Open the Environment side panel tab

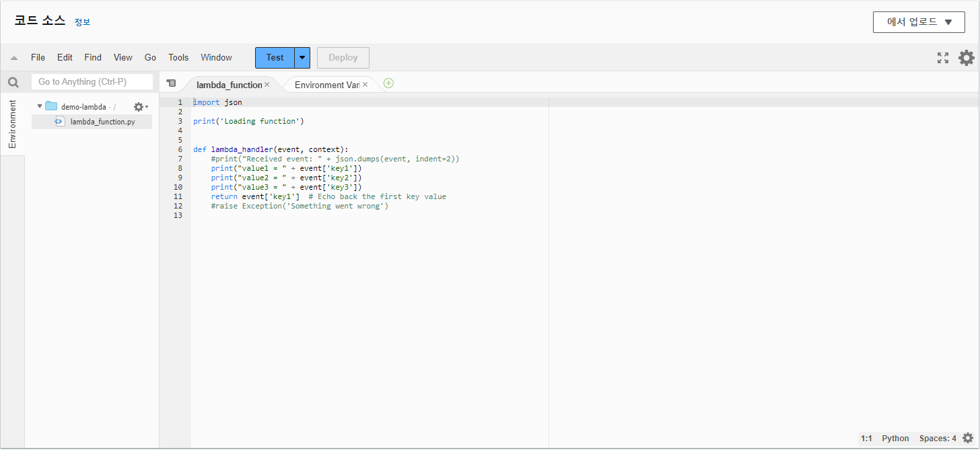12,124
